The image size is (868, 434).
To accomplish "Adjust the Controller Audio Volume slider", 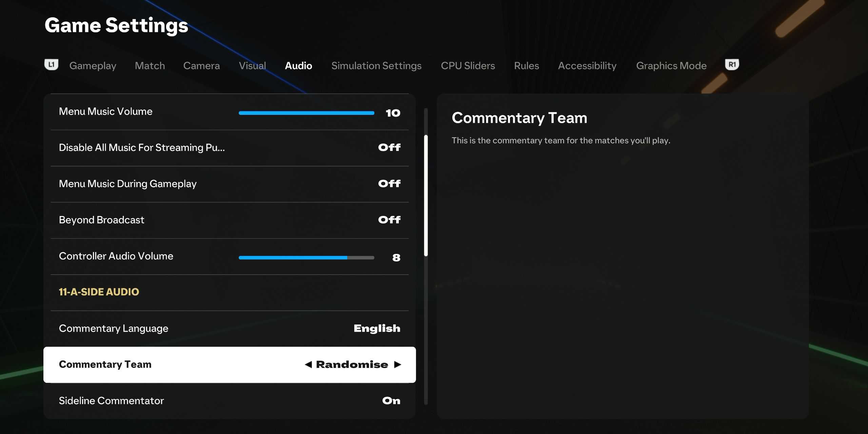I will point(307,258).
